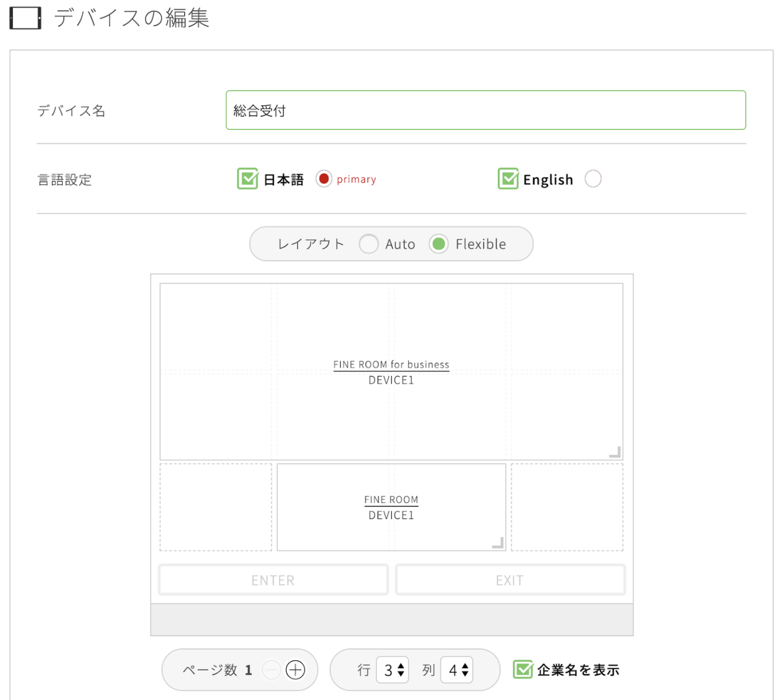
Task: Open the 行 rows stepper showing 3
Action: [x=393, y=670]
